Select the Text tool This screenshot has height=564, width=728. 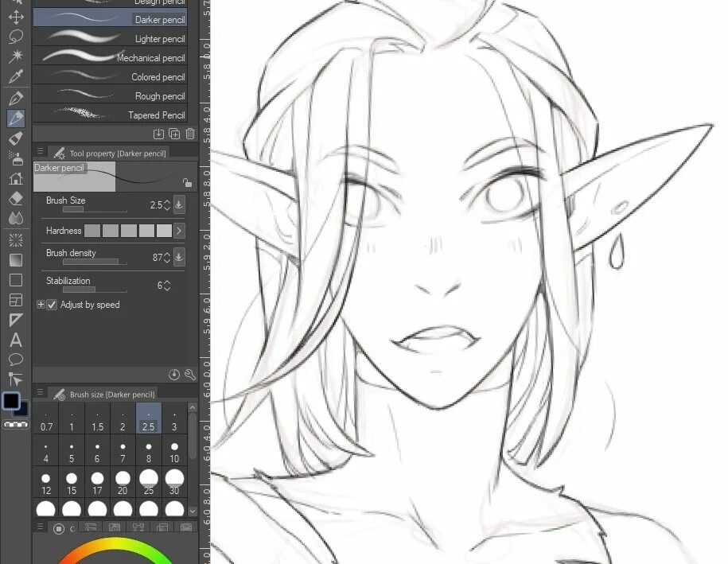16,340
